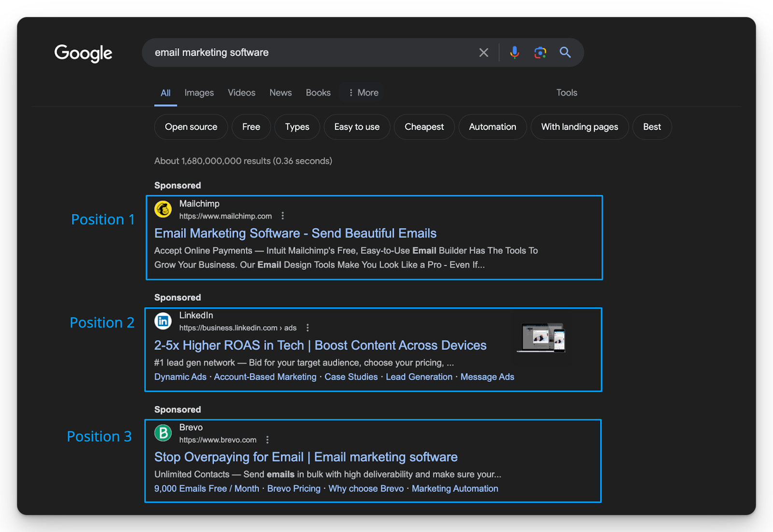Click the About 1,680,000,000 results text
Viewport: 773px width, 532px height.
(243, 161)
